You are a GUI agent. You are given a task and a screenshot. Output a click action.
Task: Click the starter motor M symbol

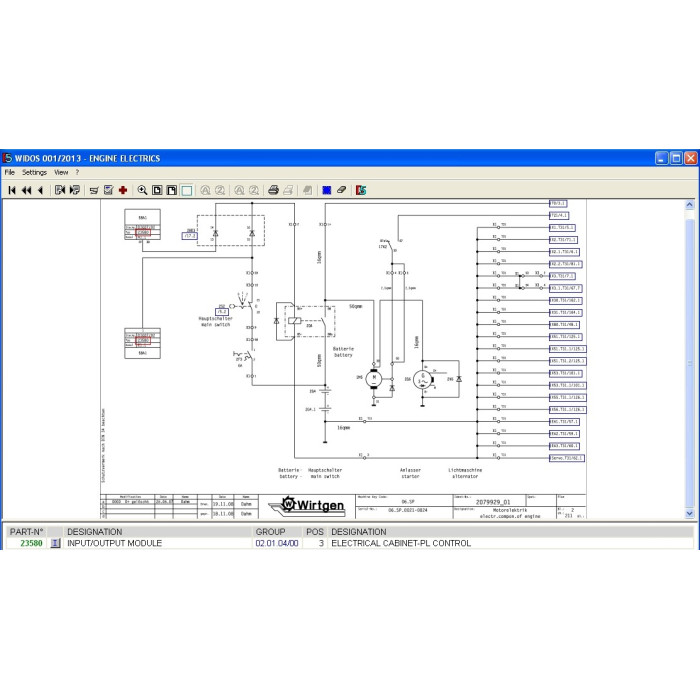(374, 379)
